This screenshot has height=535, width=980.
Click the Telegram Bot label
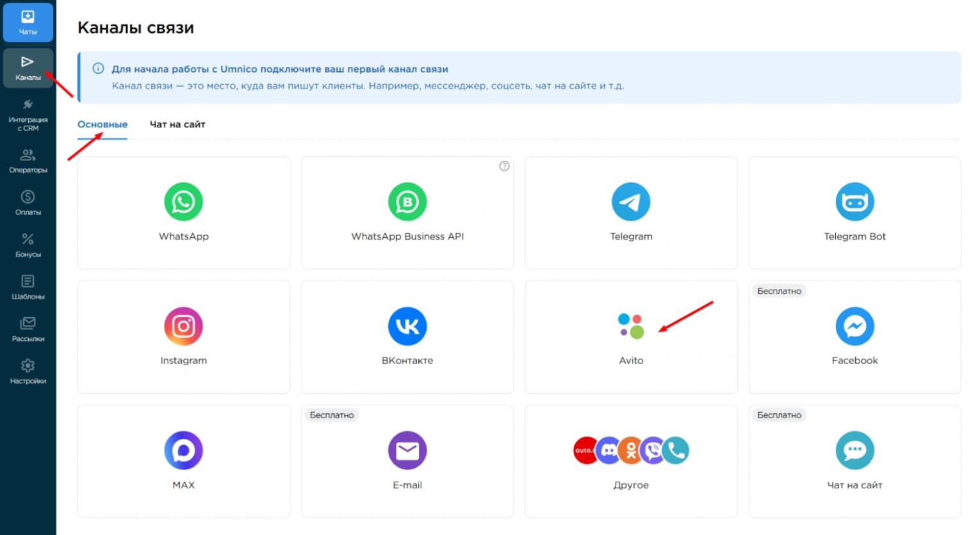(x=855, y=236)
